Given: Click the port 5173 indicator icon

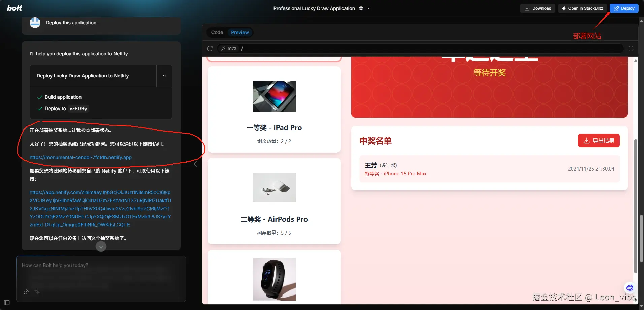Looking at the screenshot, I should click(223, 48).
